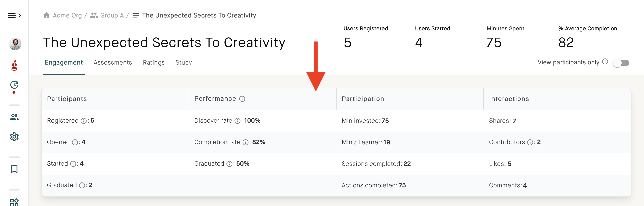Open the bookmark sidebar icon
Image resolution: width=644 pixels, height=206 pixels.
(x=14, y=169)
